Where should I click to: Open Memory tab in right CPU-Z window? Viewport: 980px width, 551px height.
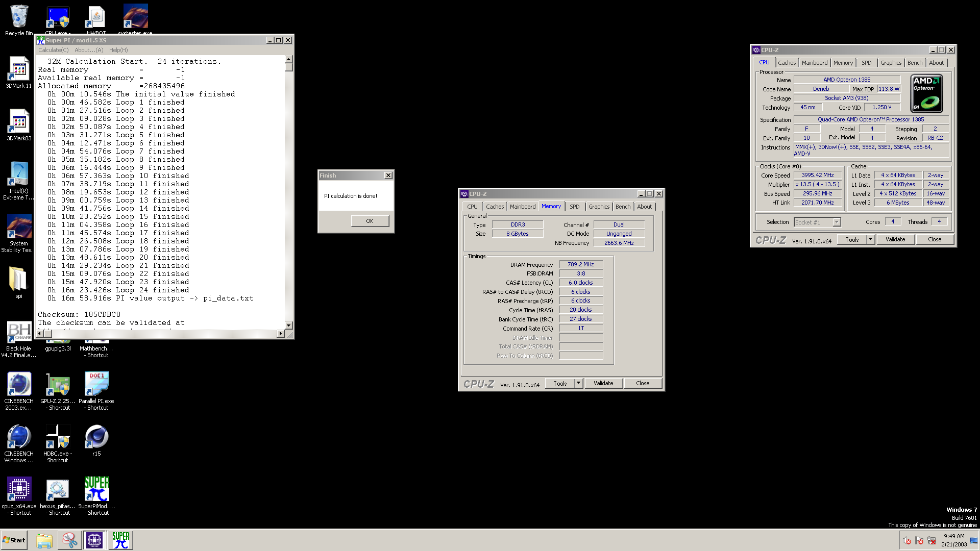(x=843, y=63)
